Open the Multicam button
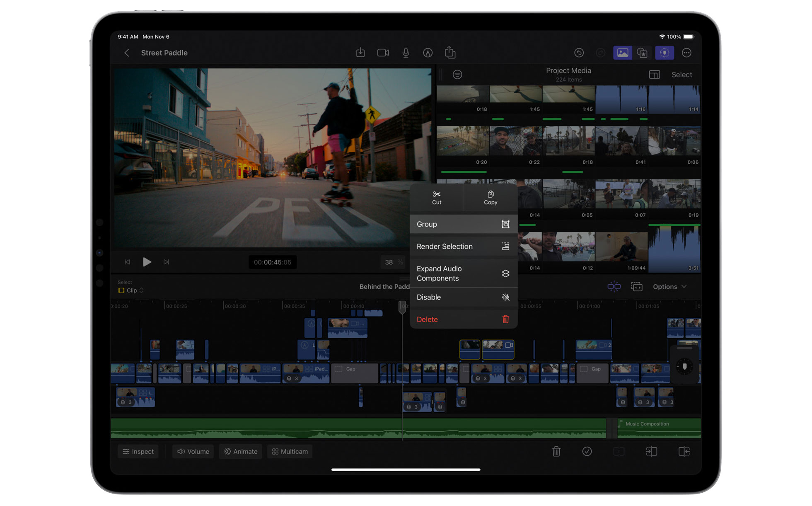 pos(290,452)
